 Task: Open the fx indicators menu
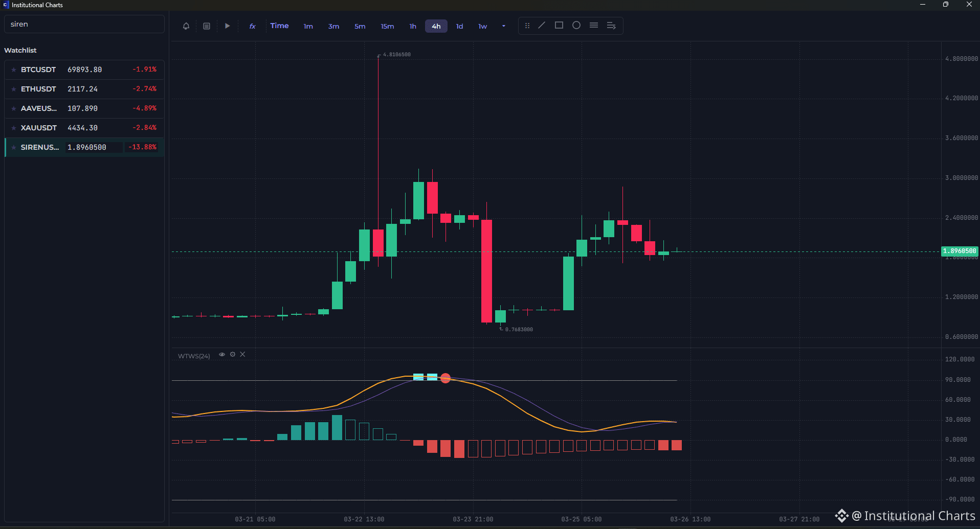tap(252, 26)
